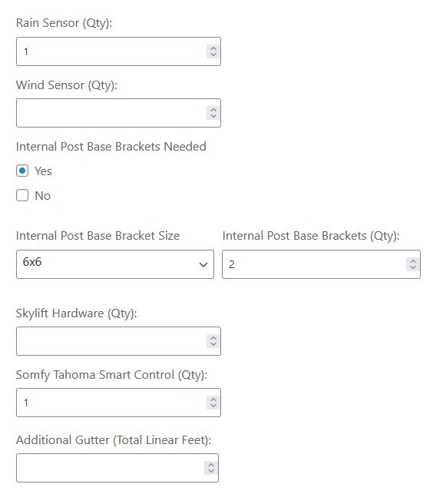Focus the Wind Sensor quantity input
Viewport: 443px width, 504px height.
click(118, 113)
